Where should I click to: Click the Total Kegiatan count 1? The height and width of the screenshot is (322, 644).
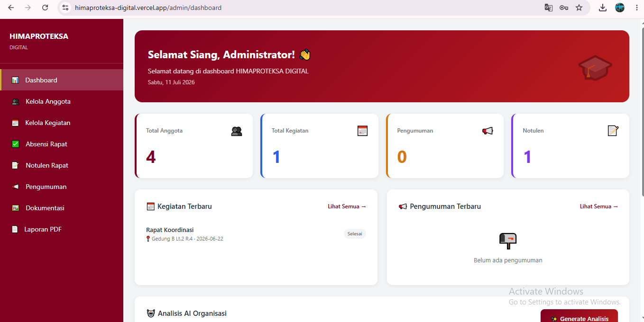click(276, 157)
